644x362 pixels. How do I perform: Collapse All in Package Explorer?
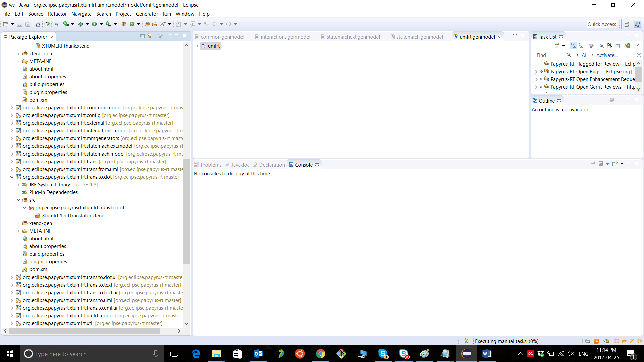coord(142,36)
